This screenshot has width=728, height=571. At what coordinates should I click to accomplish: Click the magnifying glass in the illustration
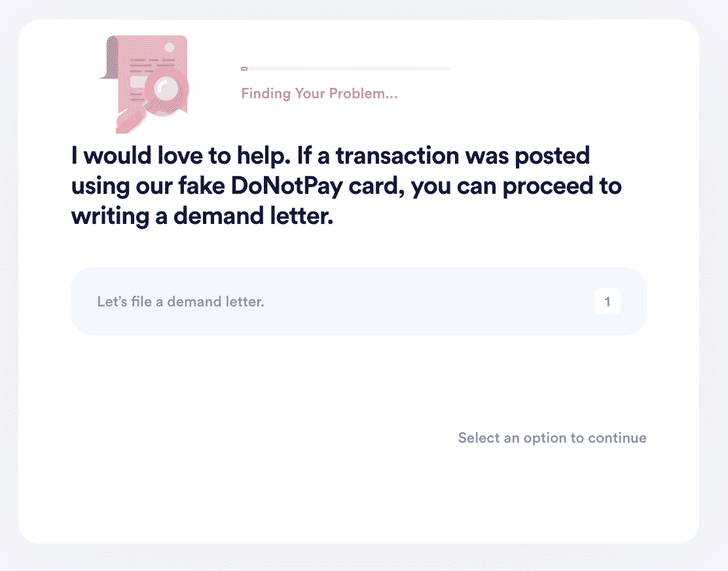(x=166, y=89)
